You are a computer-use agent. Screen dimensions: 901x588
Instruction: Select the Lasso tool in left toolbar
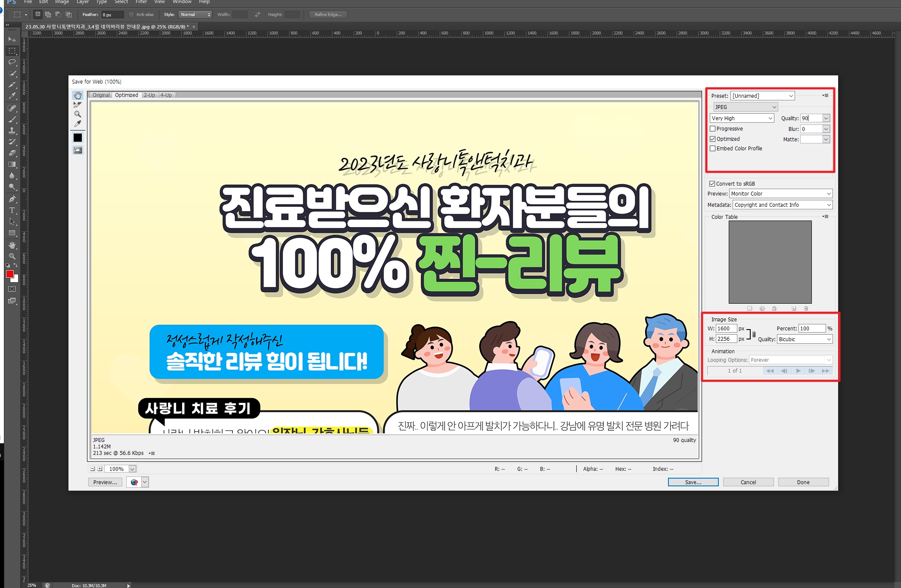coord(12,62)
